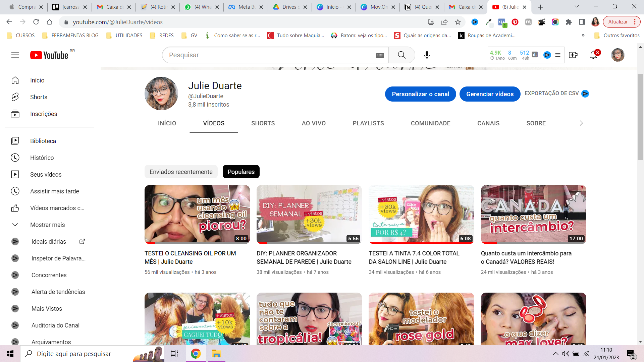Expand hidden bookmarks with double chevron
Image resolution: width=644 pixels, height=362 pixels.
pos(583,35)
